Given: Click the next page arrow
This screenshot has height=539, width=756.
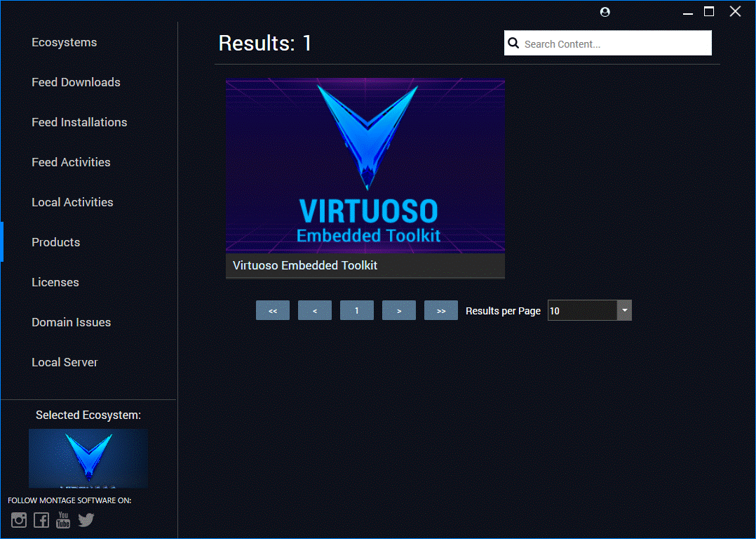Looking at the screenshot, I should pyautogui.click(x=399, y=310).
